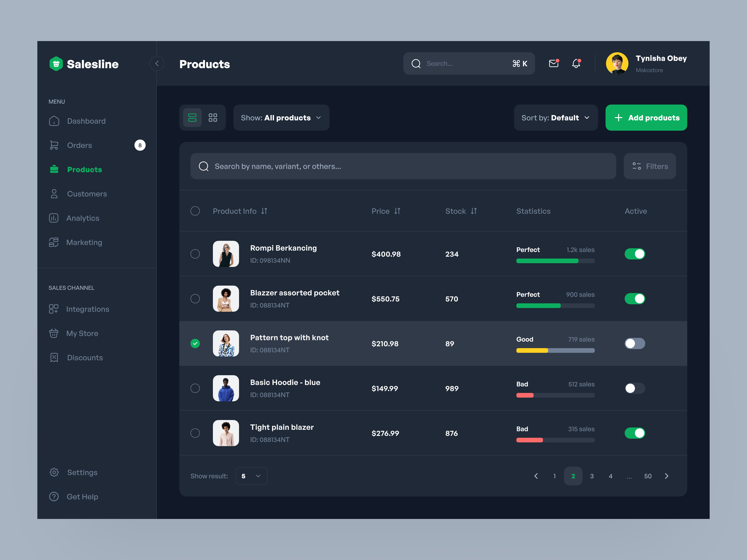Open the Dashboard section in sidebar
747x560 pixels.
click(x=86, y=121)
